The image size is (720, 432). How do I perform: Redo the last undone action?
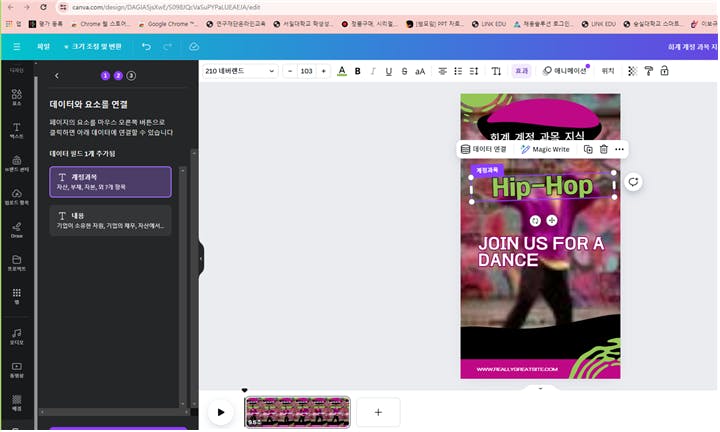[167, 46]
